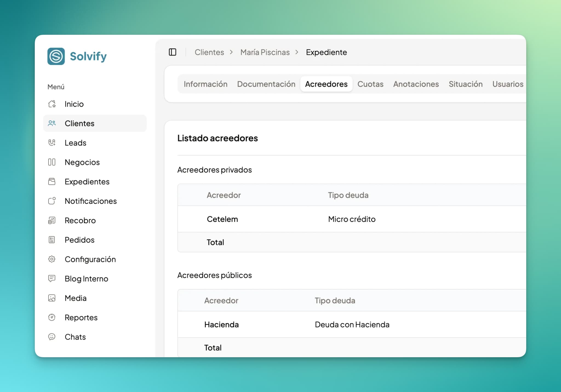Click the Inicio home icon
Image resolution: width=561 pixels, height=392 pixels.
[x=52, y=104]
